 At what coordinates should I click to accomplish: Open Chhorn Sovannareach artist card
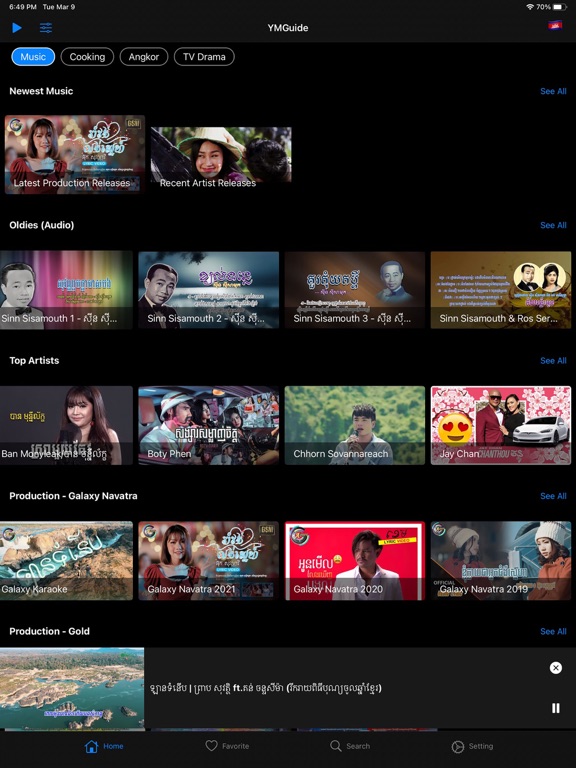(355, 425)
